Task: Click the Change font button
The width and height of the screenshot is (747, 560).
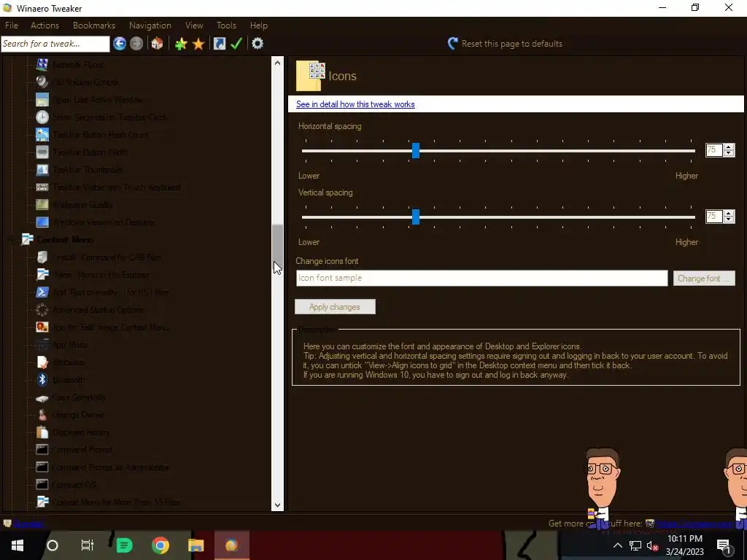Action: pos(704,278)
